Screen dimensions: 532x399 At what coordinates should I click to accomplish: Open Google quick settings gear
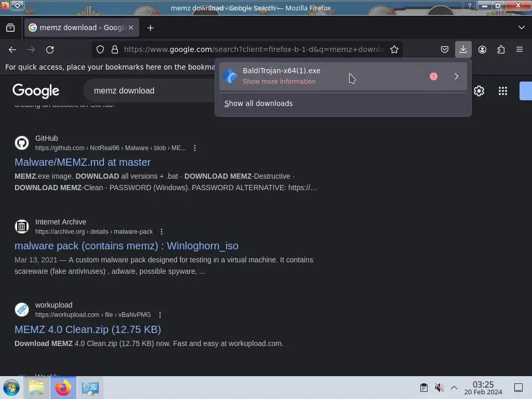478,91
